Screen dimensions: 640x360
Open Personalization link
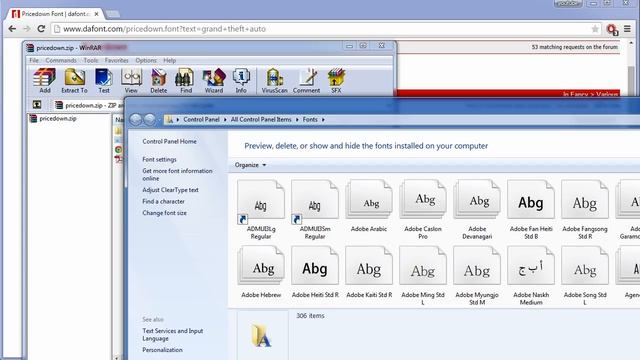click(162, 350)
